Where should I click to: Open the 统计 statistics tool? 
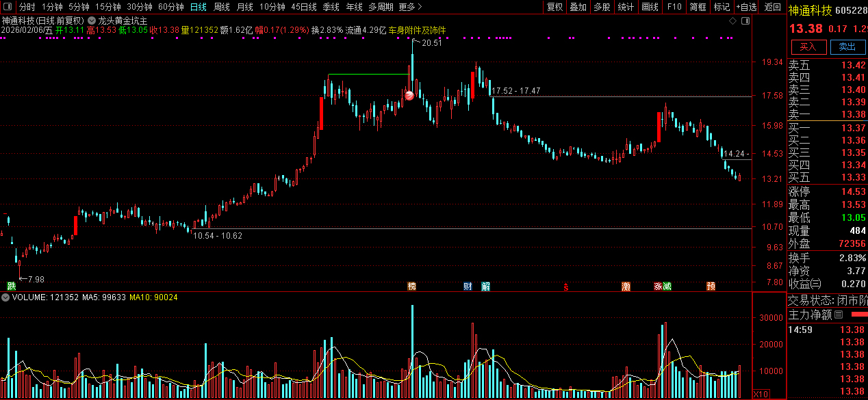coord(626,7)
